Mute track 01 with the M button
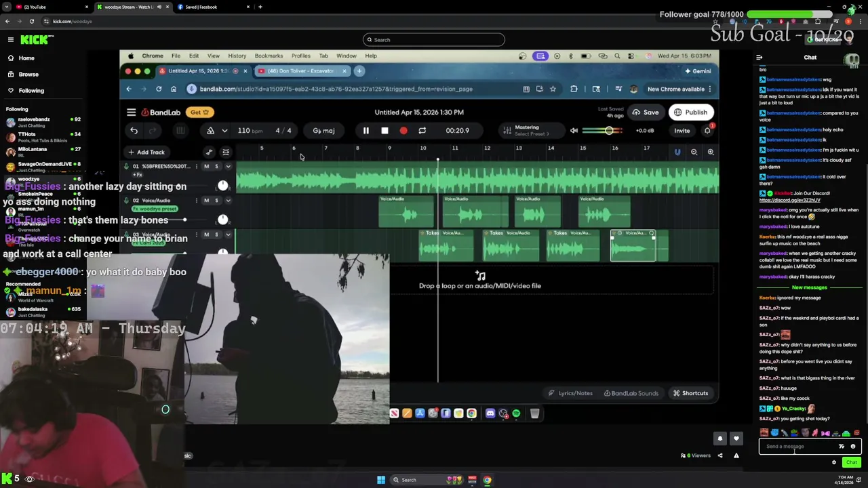The height and width of the screenshot is (488, 868). point(207,167)
